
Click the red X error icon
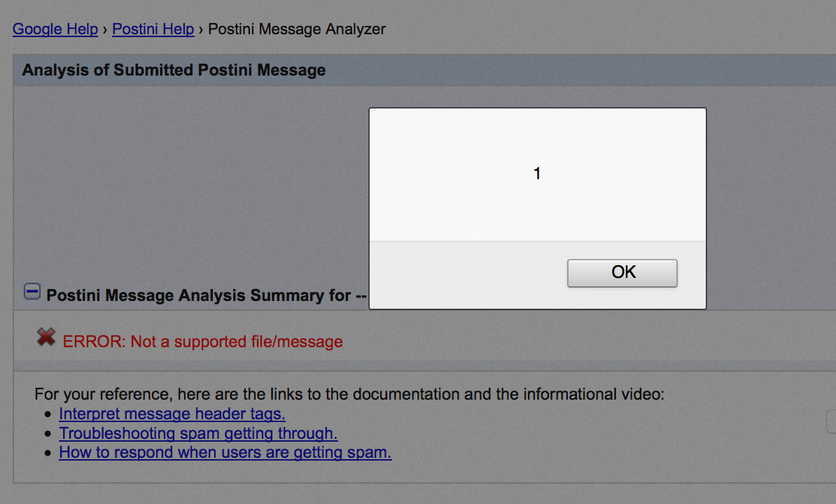(x=46, y=337)
